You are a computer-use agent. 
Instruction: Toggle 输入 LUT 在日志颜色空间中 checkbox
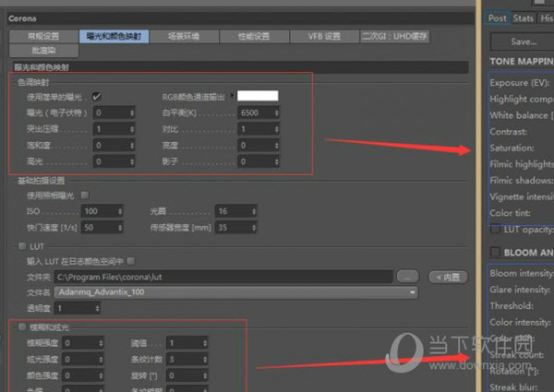click(x=131, y=261)
